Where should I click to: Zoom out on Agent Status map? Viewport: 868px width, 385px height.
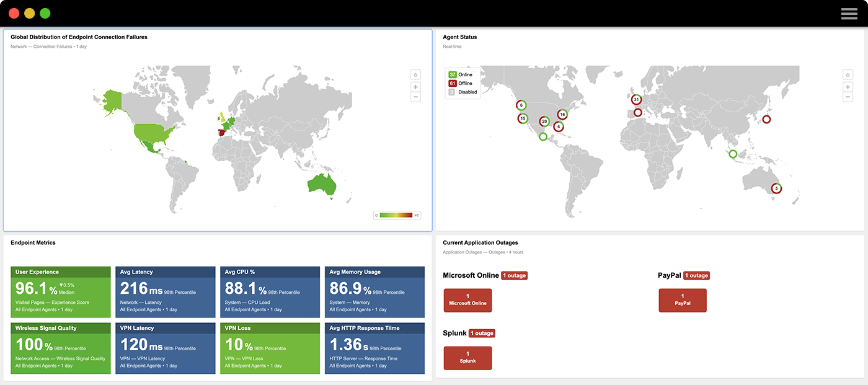click(x=848, y=97)
